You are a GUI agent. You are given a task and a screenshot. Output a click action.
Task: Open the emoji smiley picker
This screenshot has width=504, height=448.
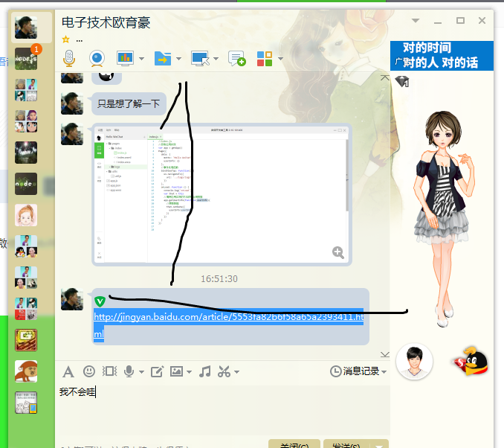[89, 371]
